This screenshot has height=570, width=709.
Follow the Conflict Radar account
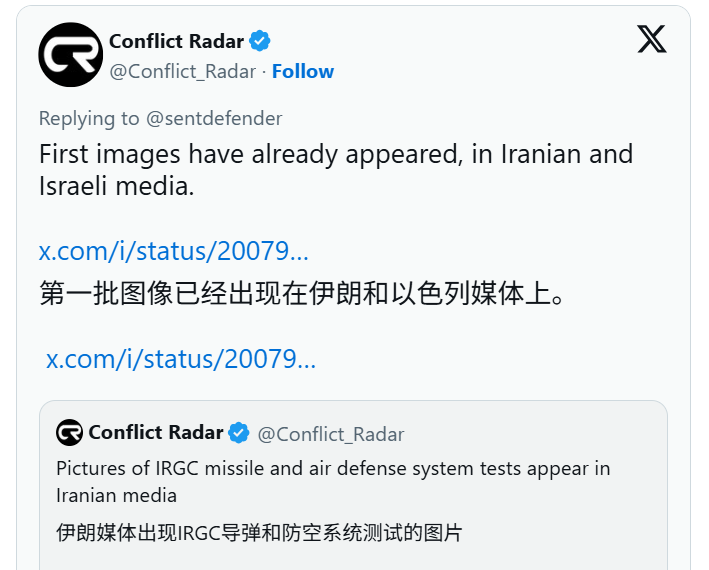303,71
